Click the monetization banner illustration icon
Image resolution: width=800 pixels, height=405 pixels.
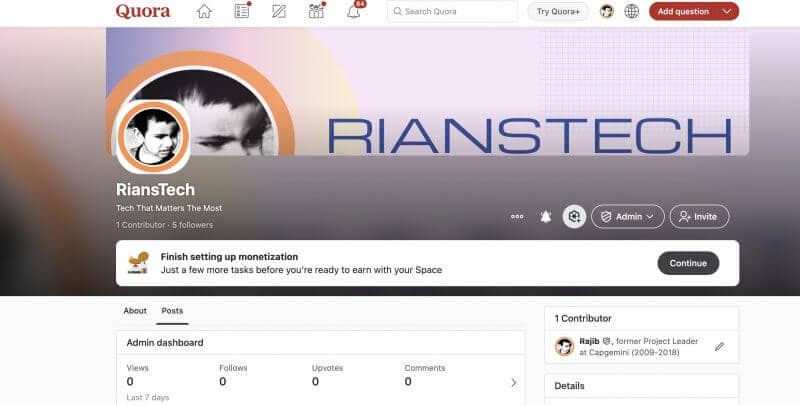(138, 263)
